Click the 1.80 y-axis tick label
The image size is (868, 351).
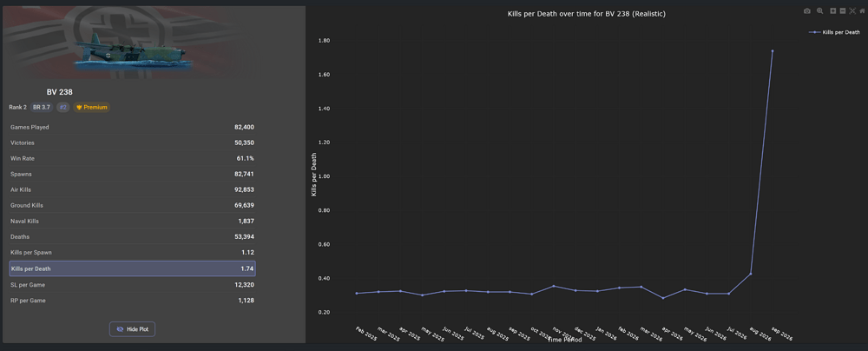coord(324,41)
